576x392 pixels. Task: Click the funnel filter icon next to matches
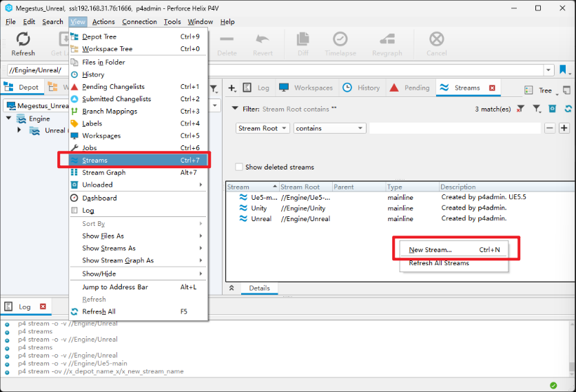click(x=537, y=109)
